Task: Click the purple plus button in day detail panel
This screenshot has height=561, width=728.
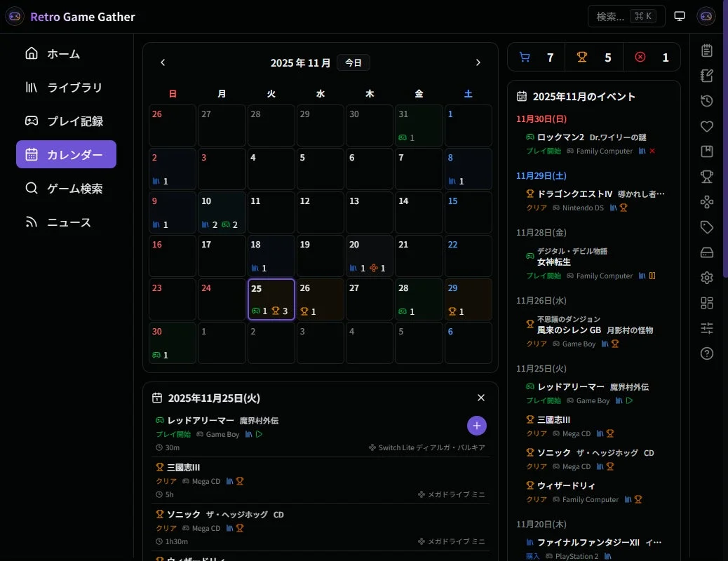Action: pyautogui.click(x=477, y=426)
